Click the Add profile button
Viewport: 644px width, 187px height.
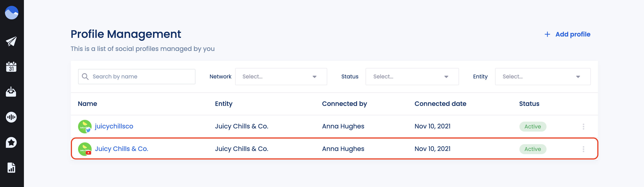[568, 34]
